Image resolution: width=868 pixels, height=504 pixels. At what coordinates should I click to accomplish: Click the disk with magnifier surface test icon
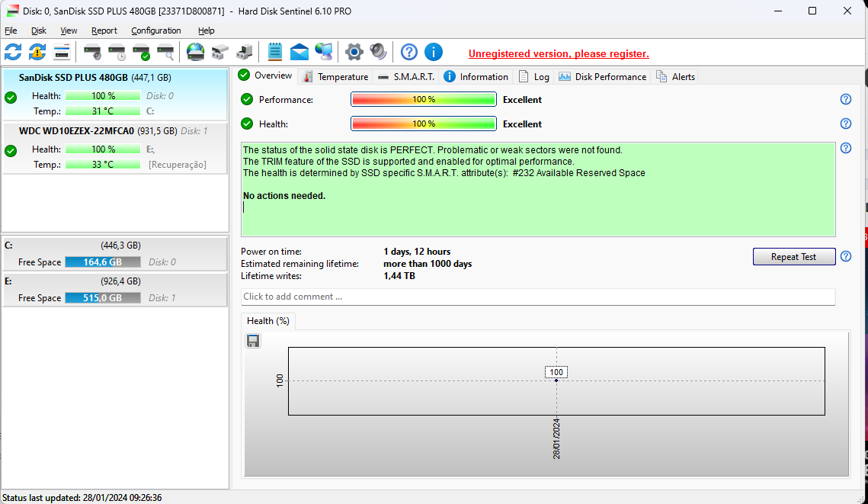tap(165, 52)
